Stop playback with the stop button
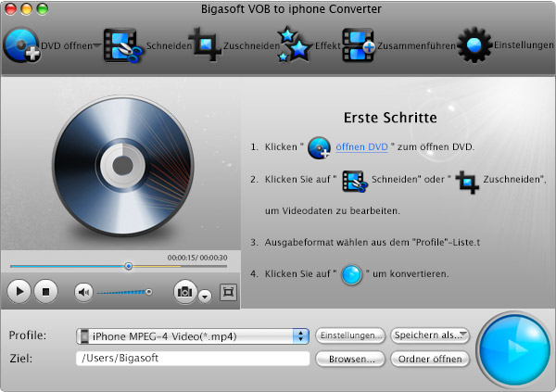This screenshot has width=556, height=392. [x=45, y=292]
